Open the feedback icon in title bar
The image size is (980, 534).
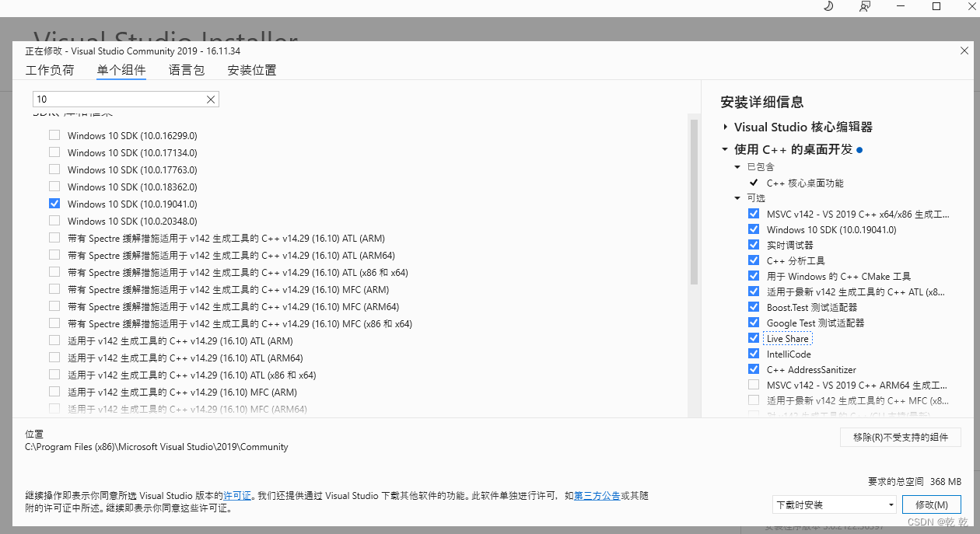point(865,6)
